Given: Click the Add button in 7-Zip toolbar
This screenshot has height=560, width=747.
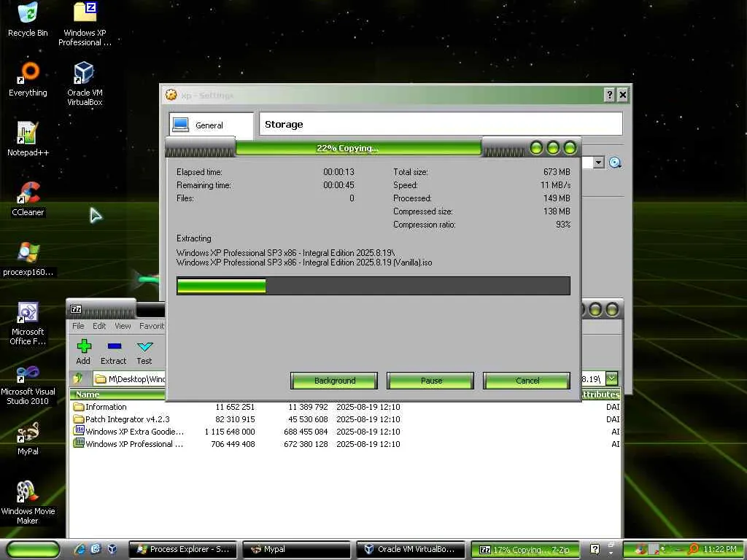Looking at the screenshot, I should [83, 352].
